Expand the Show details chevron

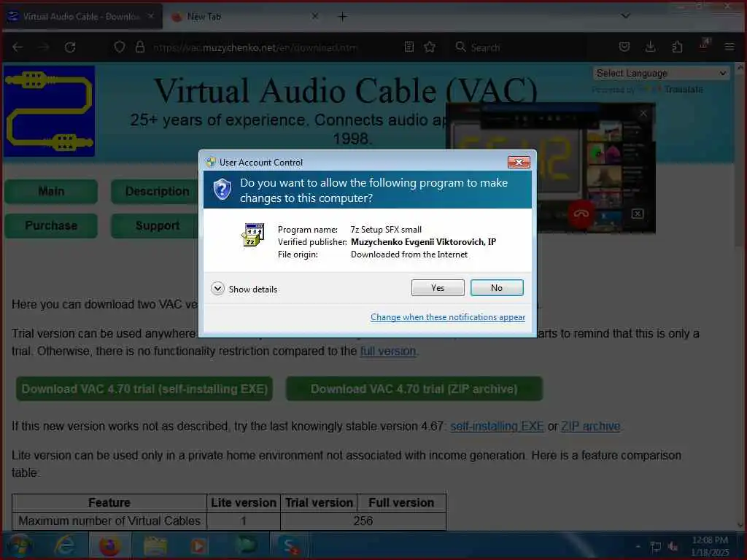pyautogui.click(x=217, y=289)
